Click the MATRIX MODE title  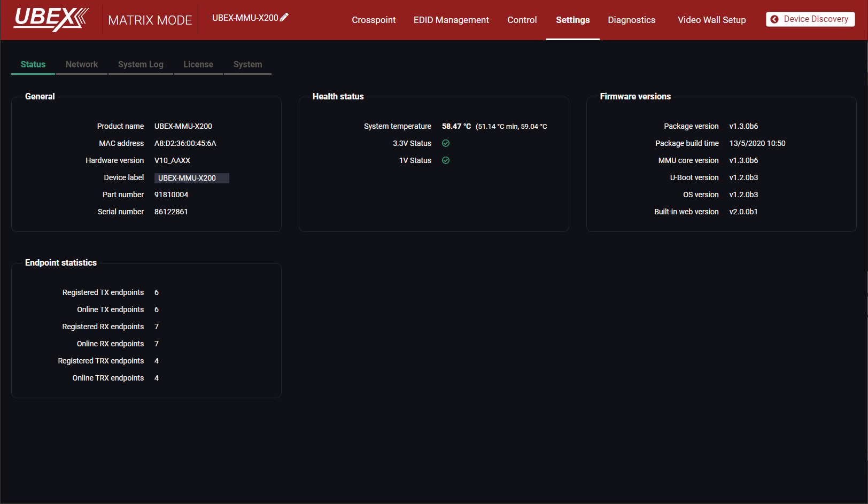(x=150, y=20)
